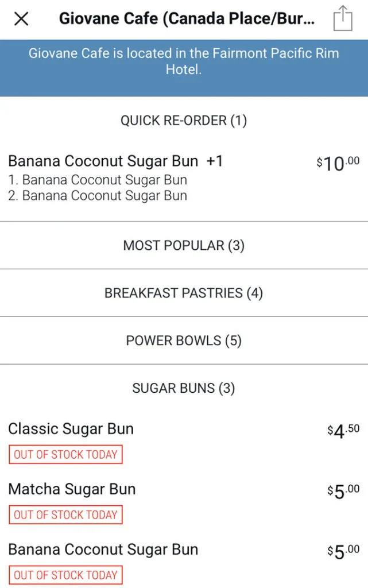Tap Out of Stock badge under Classic Sugar Bun
This screenshot has width=368, height=588.
point(65,455)
